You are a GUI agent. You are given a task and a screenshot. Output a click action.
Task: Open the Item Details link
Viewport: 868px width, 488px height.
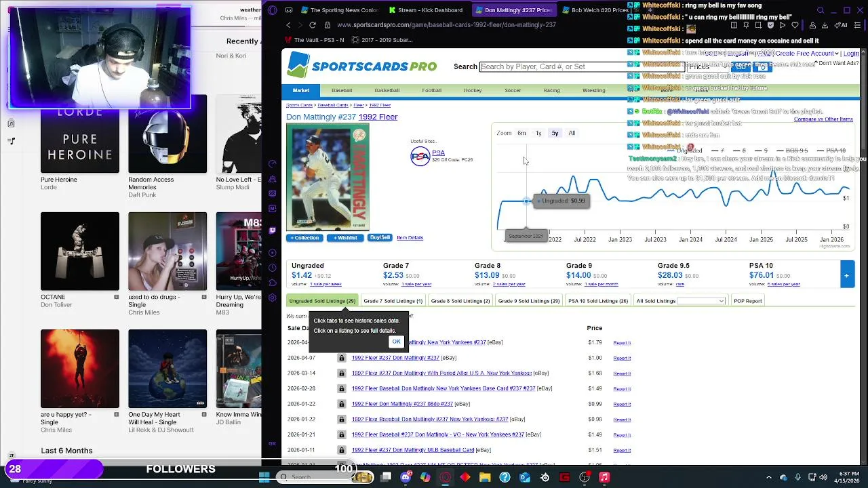click(x=410, y=238)
